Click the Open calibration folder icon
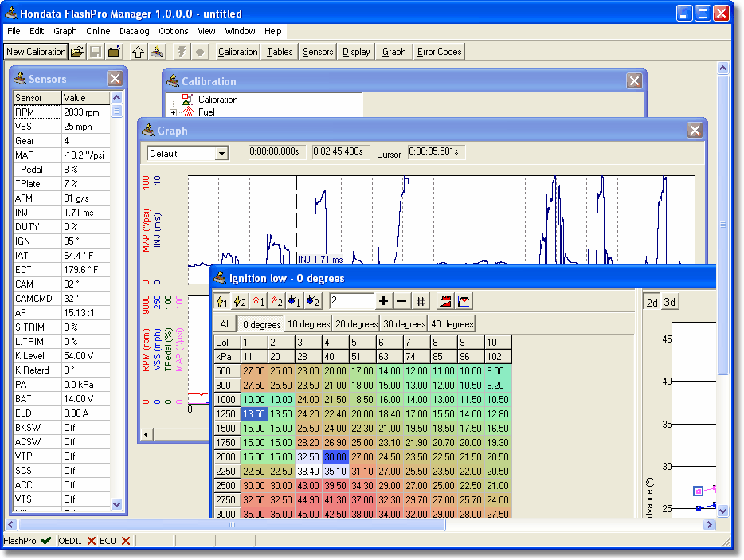The height and width of the screenshot is (560, 744). point(77,52)
